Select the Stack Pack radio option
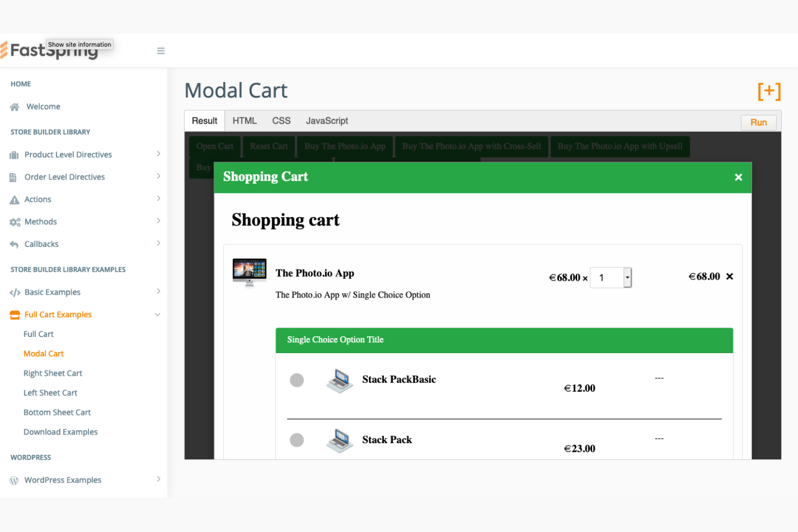Image resolution: width=798 pixels, height=532 pixels. click(x=297, y=440)
